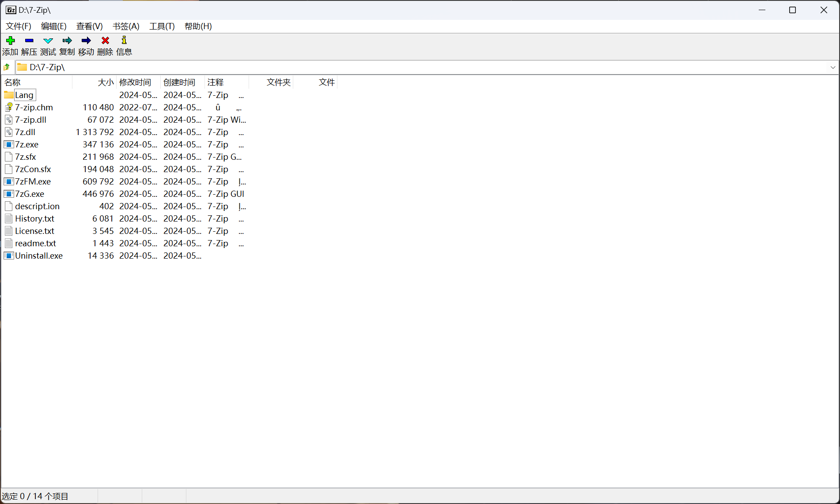Image resolution: width=840 pixels, height=504 pixels.
Task: Open the 帮助(H) menu
Action: tap(198, 26)
